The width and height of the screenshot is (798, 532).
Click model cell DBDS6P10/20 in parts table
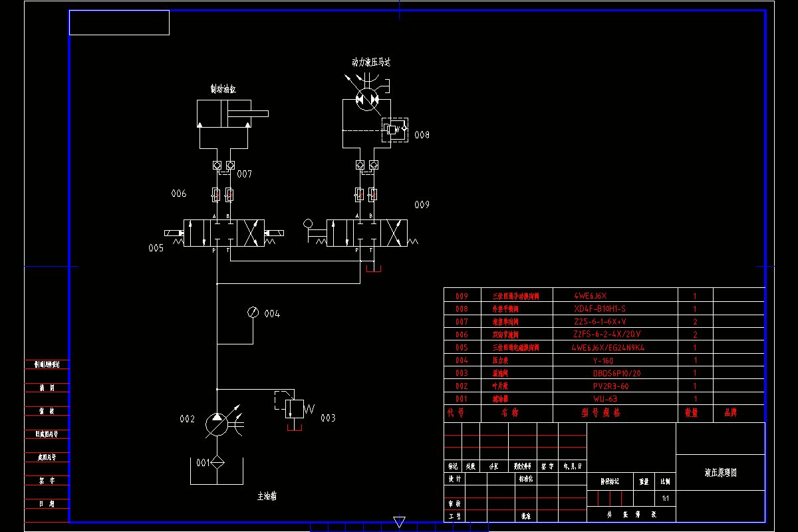point(616,374)
